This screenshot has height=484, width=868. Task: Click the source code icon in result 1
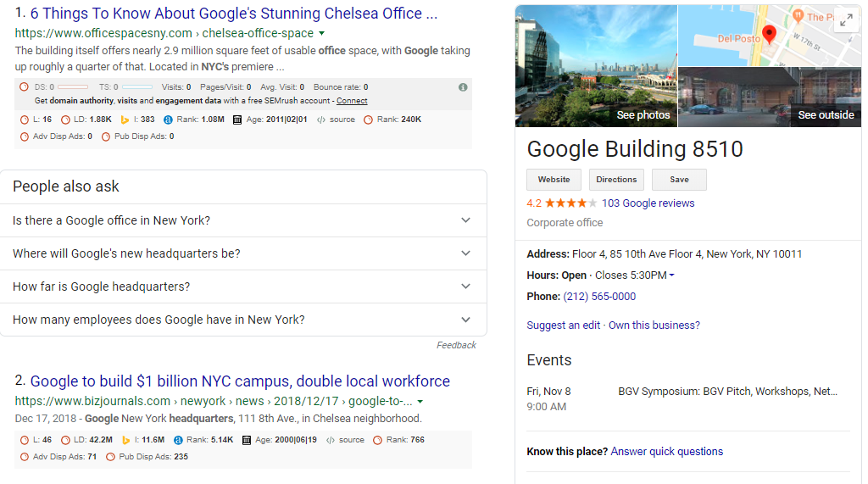321,120
